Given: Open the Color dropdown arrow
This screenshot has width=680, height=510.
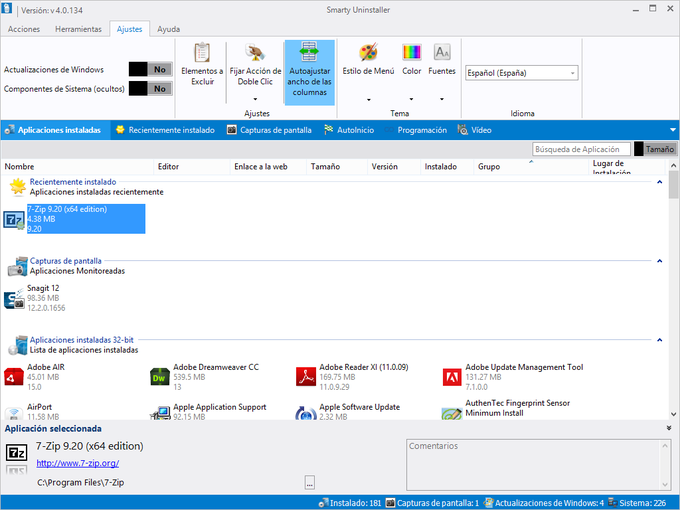Looking at the screenshot, I should point(411,99).
